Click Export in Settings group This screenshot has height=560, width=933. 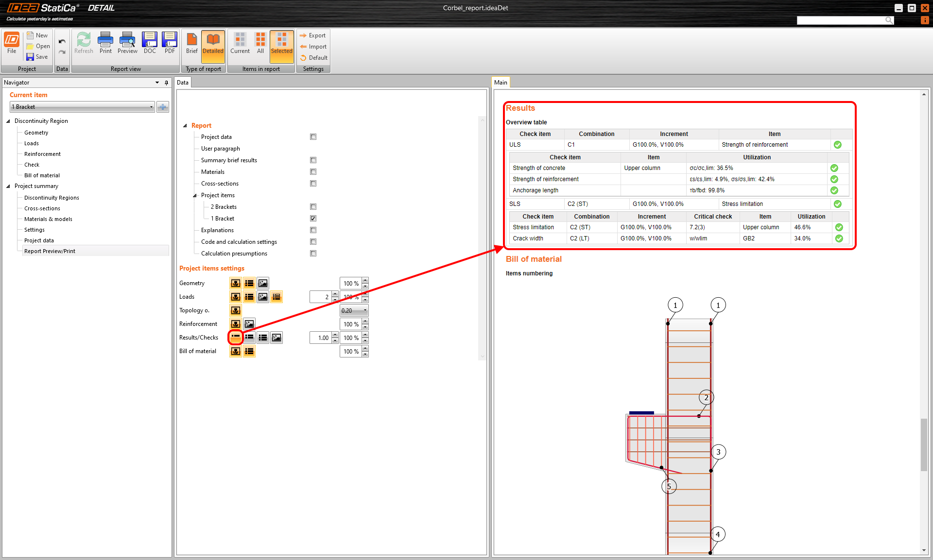pos(313,35)
